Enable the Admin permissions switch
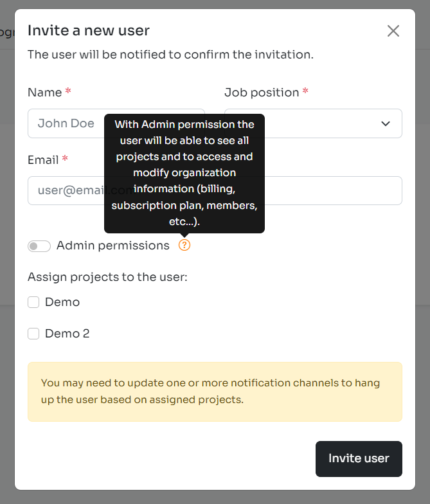The width and height of the screenshot is (430, 504). tap(39, 246)
